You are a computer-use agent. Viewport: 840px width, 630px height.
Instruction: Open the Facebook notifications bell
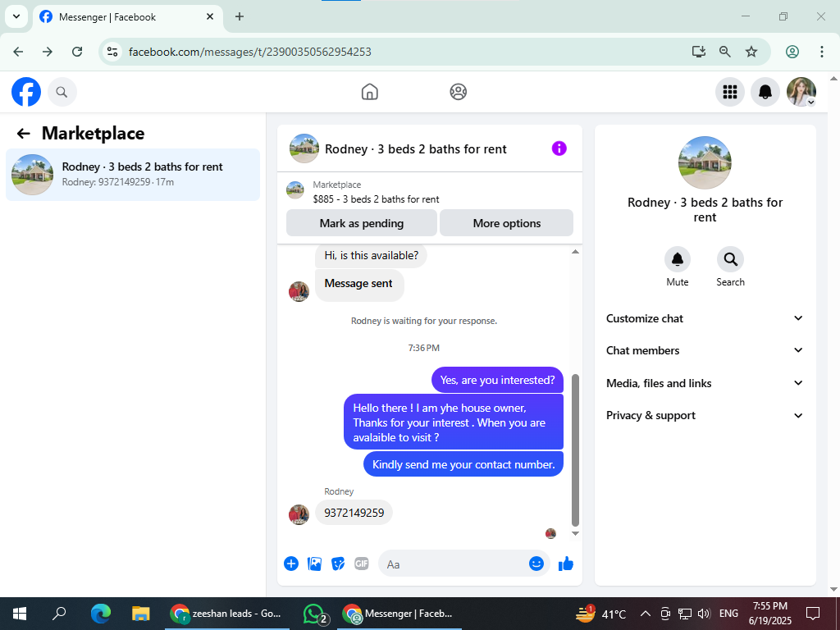point(765,92)
